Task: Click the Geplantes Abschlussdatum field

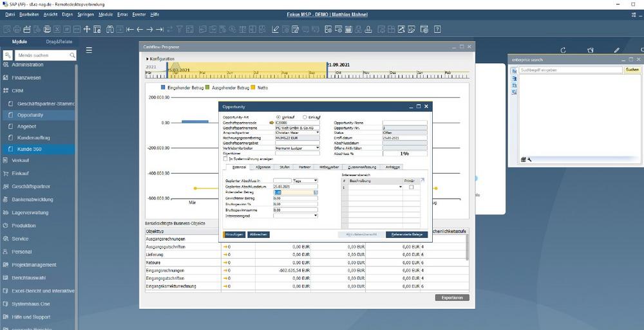Action: click(296, 187)
